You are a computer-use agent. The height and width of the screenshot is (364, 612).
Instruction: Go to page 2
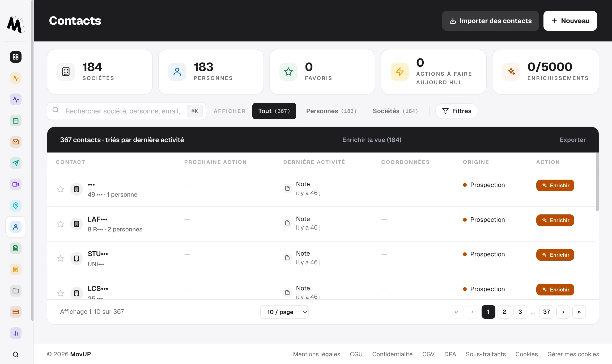coord(504,312)
